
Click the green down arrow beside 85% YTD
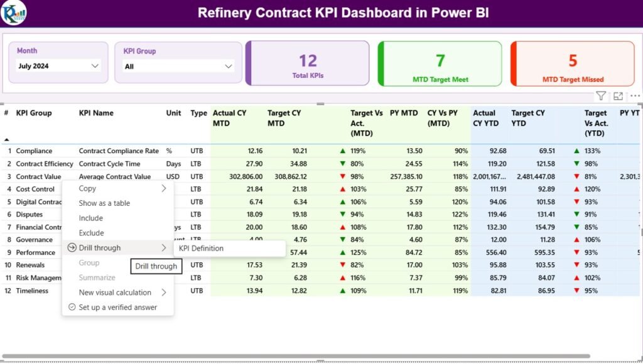(576, 227)
